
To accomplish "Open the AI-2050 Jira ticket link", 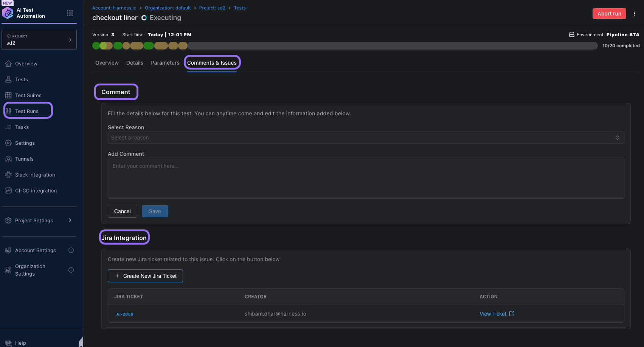I will pyautogui.click(x=125, y=314).
